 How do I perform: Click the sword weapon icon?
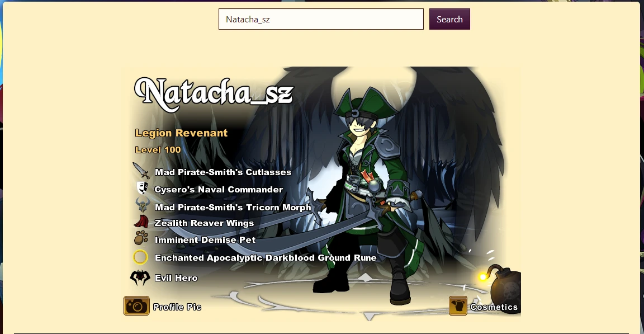pos(141,170)
